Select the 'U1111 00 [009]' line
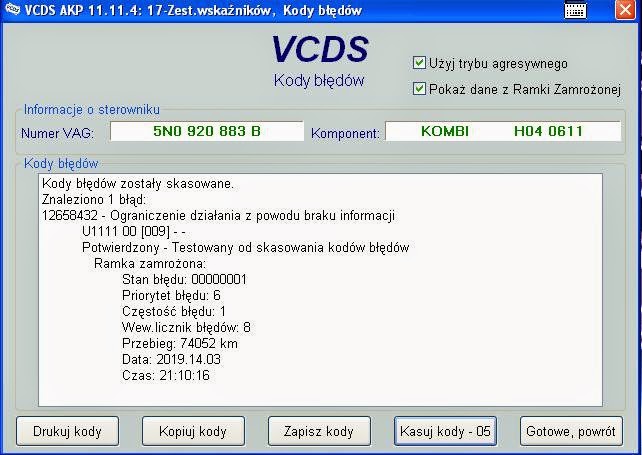This screenshot has height=455, width=642. point(133,232)
